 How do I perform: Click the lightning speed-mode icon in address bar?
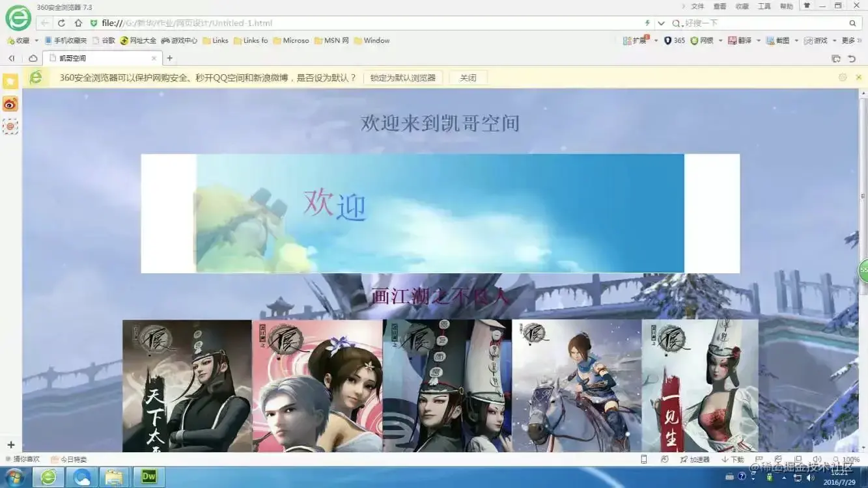pyautogui.click(x=647, y=23)
